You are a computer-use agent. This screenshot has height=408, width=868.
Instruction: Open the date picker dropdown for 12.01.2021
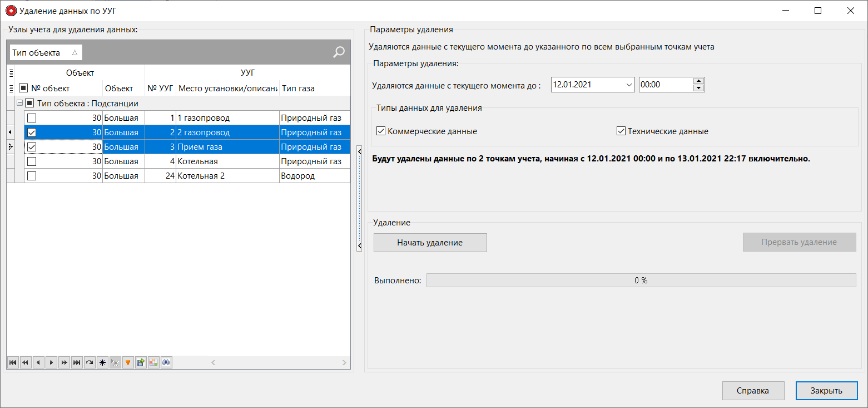point(630,84)
